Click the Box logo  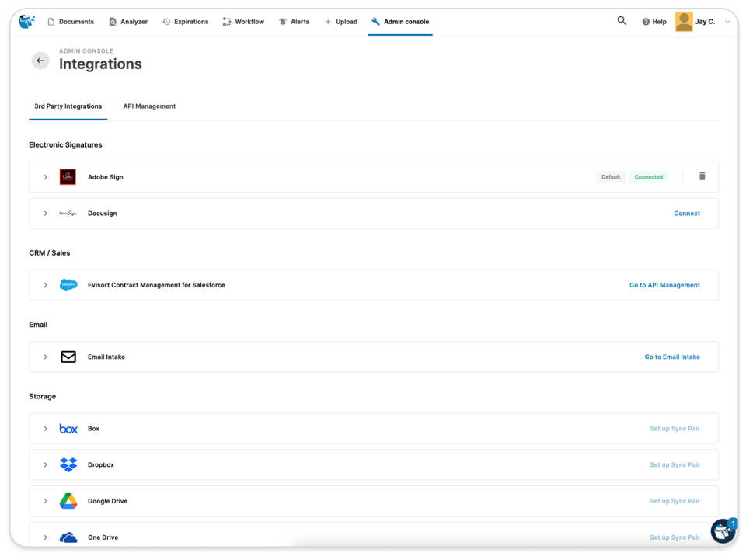tap(68, 428)
